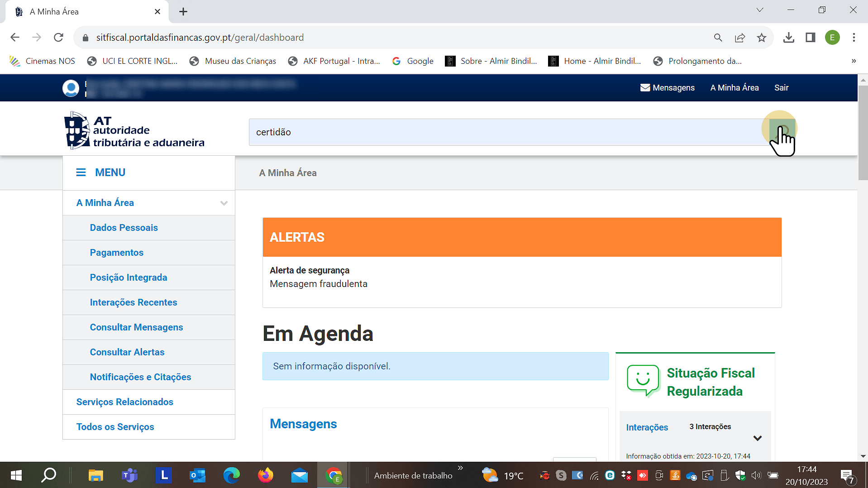Open Chrome downloads icon

(x=788, y=38)
